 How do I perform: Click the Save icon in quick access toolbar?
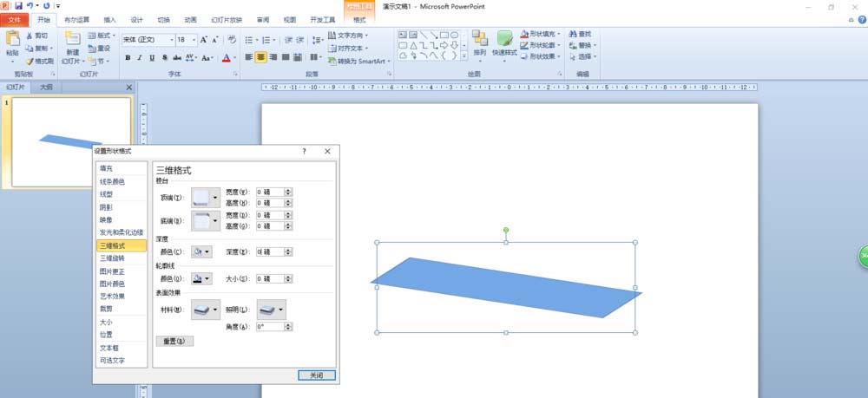pos(18,5)
